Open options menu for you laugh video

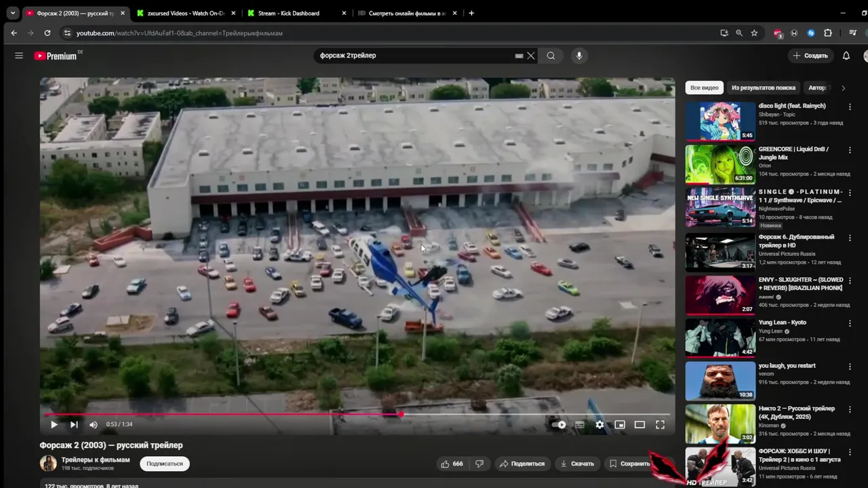click(850, 366)
